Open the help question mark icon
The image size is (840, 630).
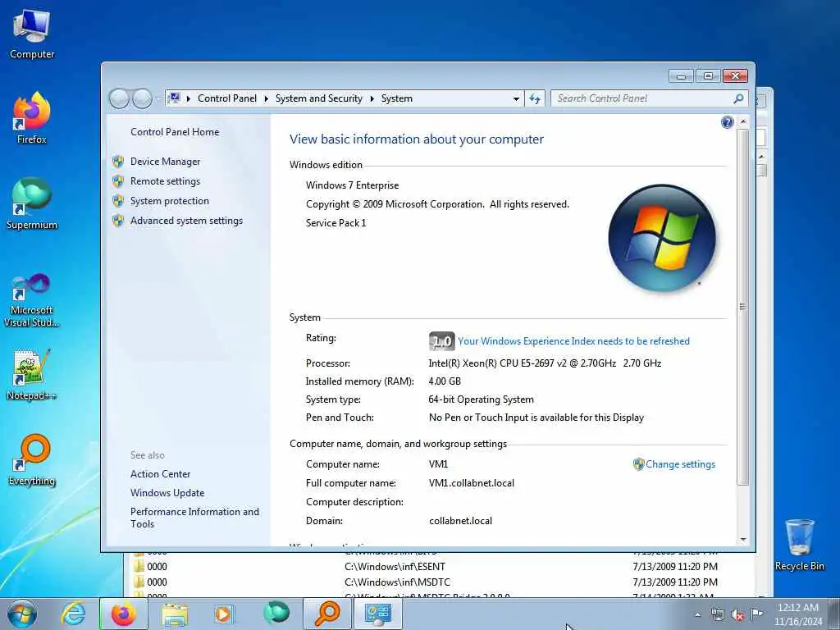pos(727,123)
